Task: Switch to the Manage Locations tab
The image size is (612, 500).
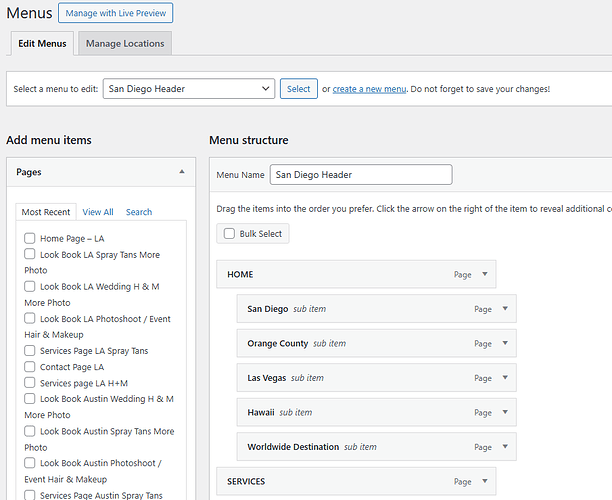Action: click(x=125, y=44)
